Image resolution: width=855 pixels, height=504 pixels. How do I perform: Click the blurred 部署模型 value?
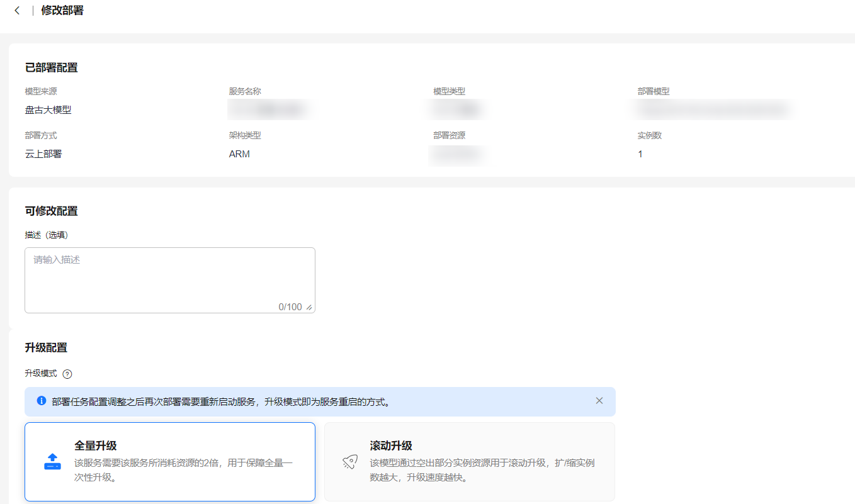(711, 110)
